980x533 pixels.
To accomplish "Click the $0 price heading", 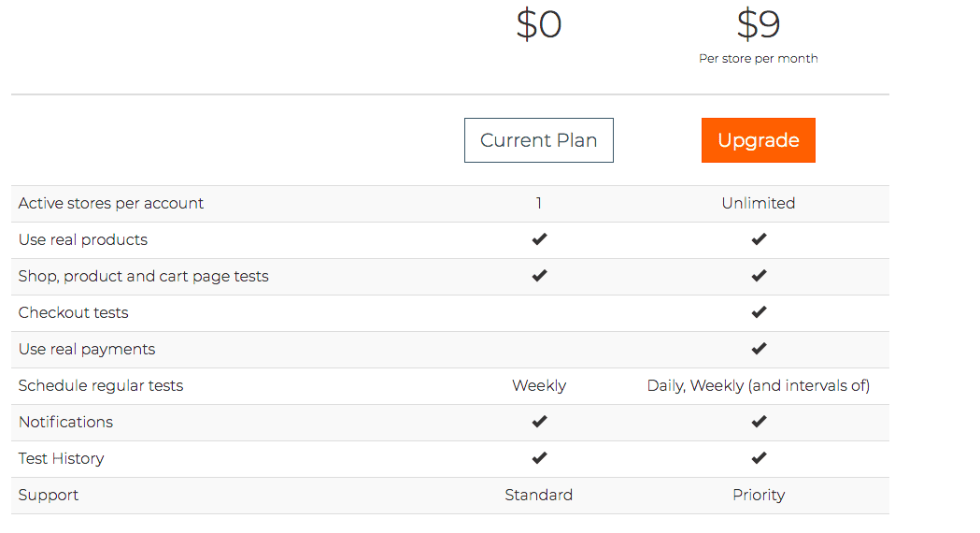I will [x=539, y=24].
